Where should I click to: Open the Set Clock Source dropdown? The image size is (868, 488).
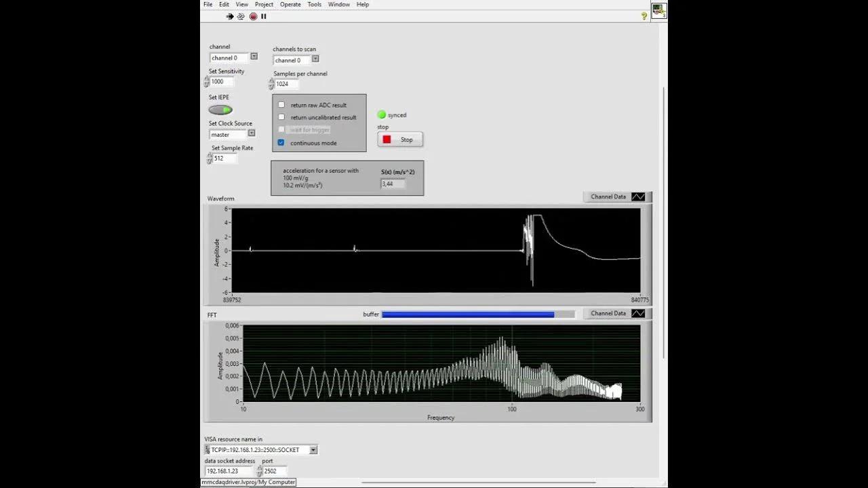click(252, 134)
